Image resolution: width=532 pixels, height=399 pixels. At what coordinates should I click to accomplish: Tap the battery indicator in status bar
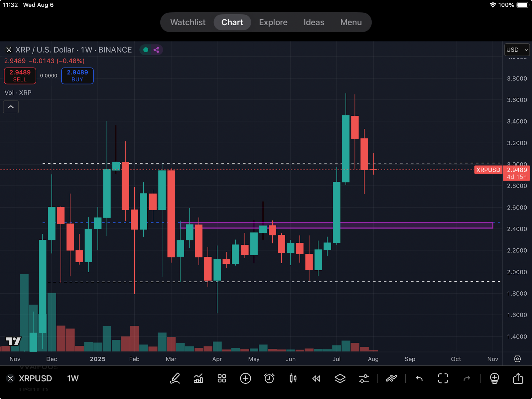coord(523,5)
